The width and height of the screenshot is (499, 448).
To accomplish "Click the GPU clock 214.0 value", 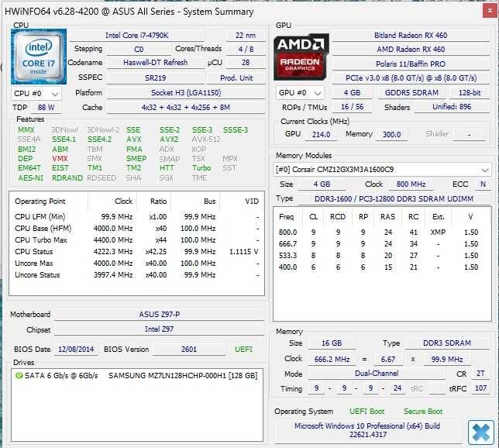I will (321, 135).
